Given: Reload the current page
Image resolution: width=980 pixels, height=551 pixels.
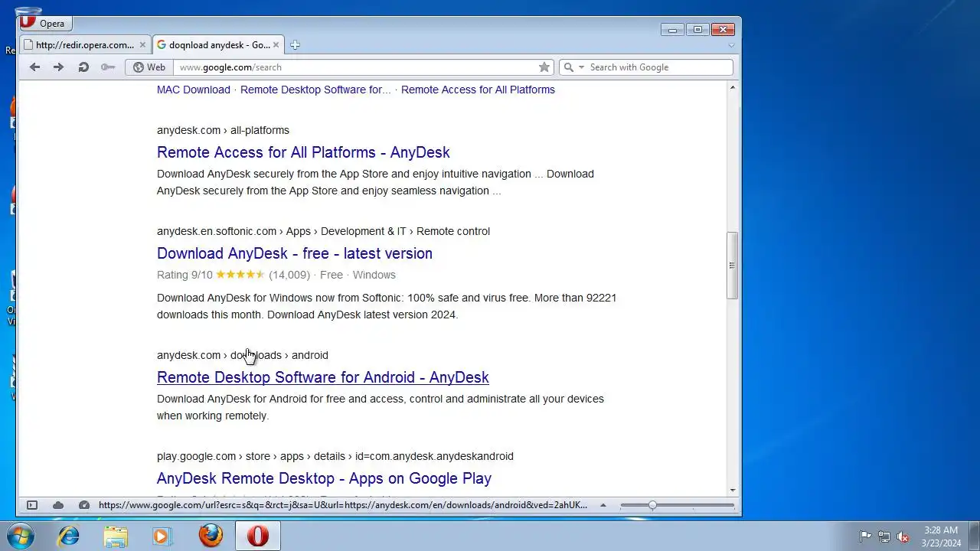Looking at the screenshot, I should (83, 67).
